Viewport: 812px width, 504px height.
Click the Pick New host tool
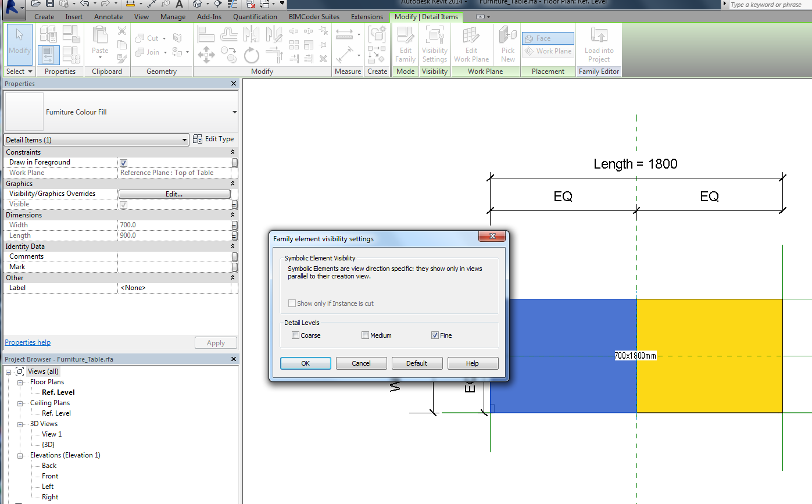(508, 45)
